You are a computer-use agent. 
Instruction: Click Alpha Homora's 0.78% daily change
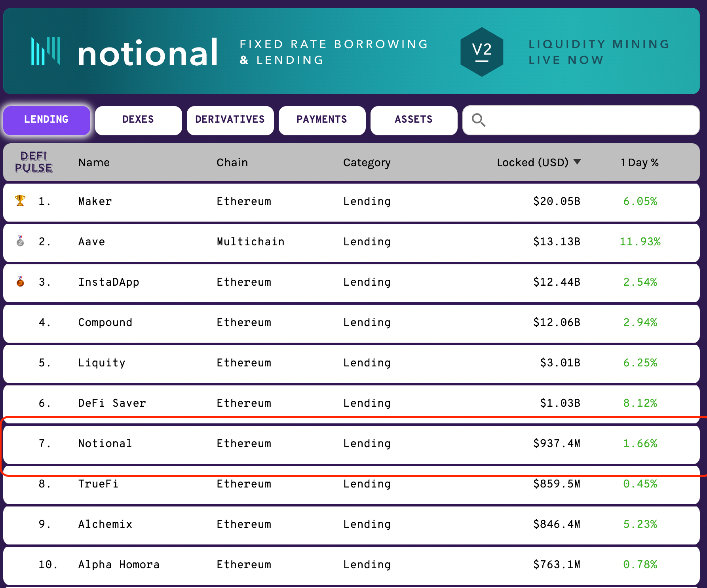(x=640, y=565)
